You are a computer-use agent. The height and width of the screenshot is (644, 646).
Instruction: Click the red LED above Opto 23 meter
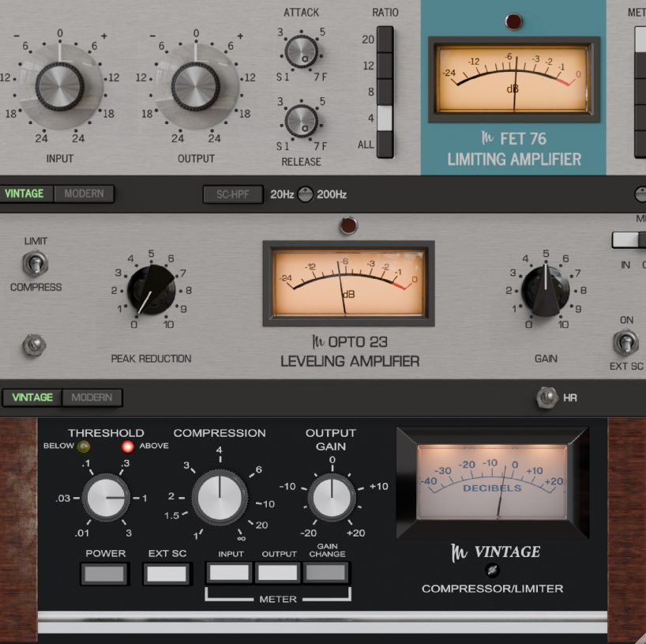pos(348,225)
